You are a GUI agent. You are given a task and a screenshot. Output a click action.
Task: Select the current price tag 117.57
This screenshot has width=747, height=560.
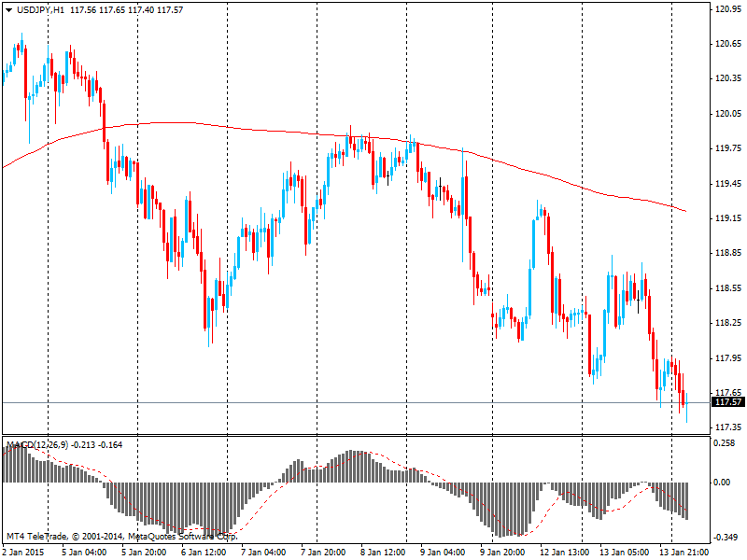tap(728, 402)
